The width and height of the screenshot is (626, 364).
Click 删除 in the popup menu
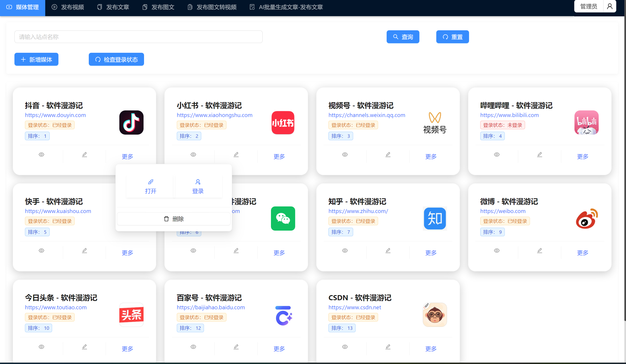click(x=174, y=219)
